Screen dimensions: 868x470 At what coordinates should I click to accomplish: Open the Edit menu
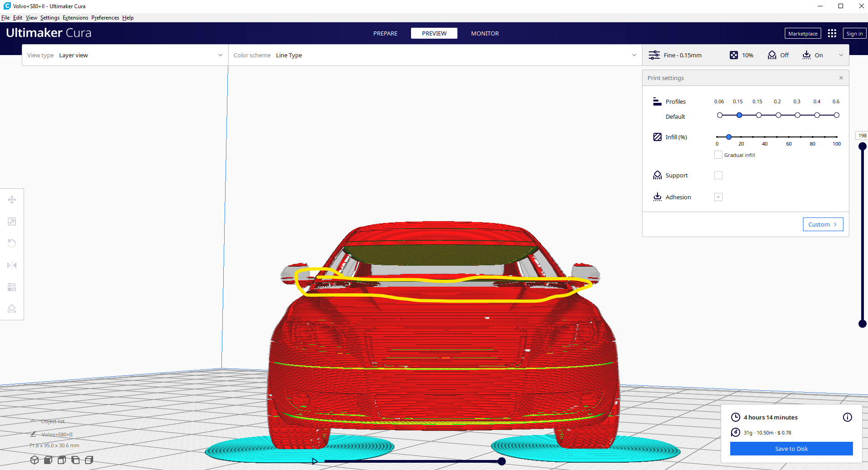(x=18, y=18)
